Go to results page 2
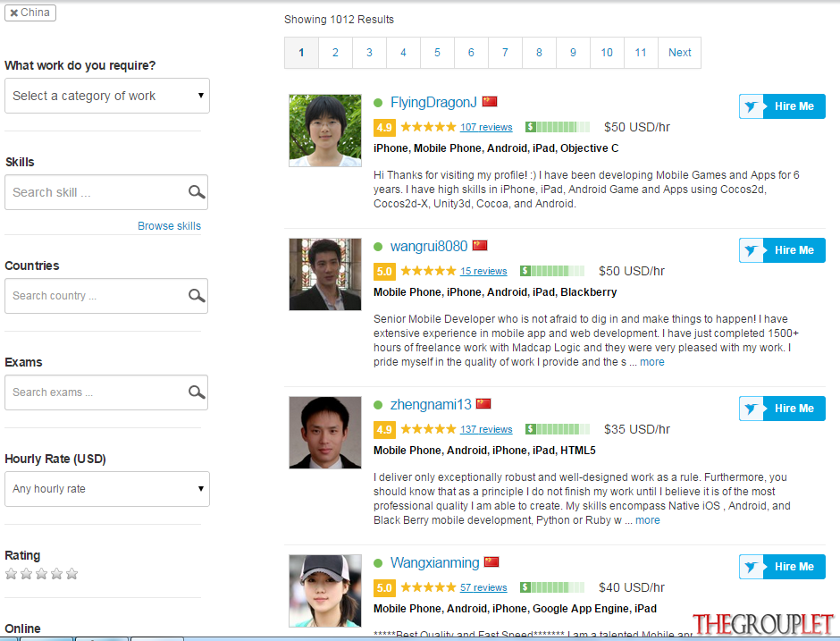 (x=335, y=53)
